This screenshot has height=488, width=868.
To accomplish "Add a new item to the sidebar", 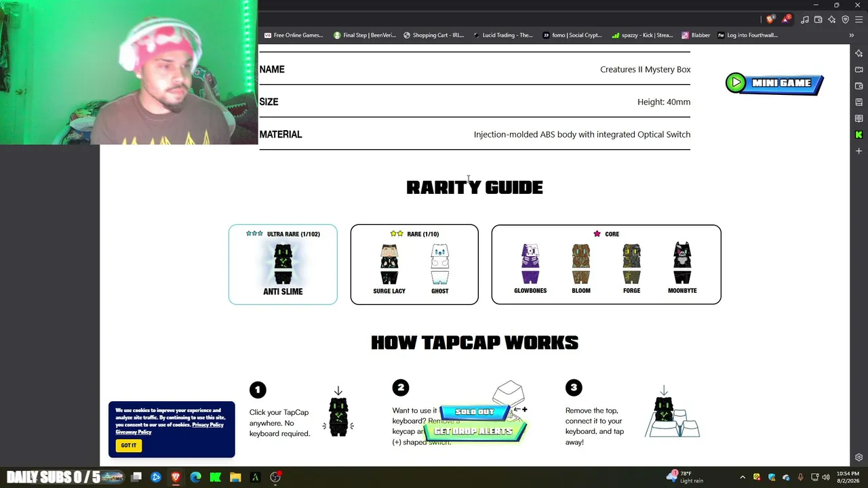I will click(859, 151).
